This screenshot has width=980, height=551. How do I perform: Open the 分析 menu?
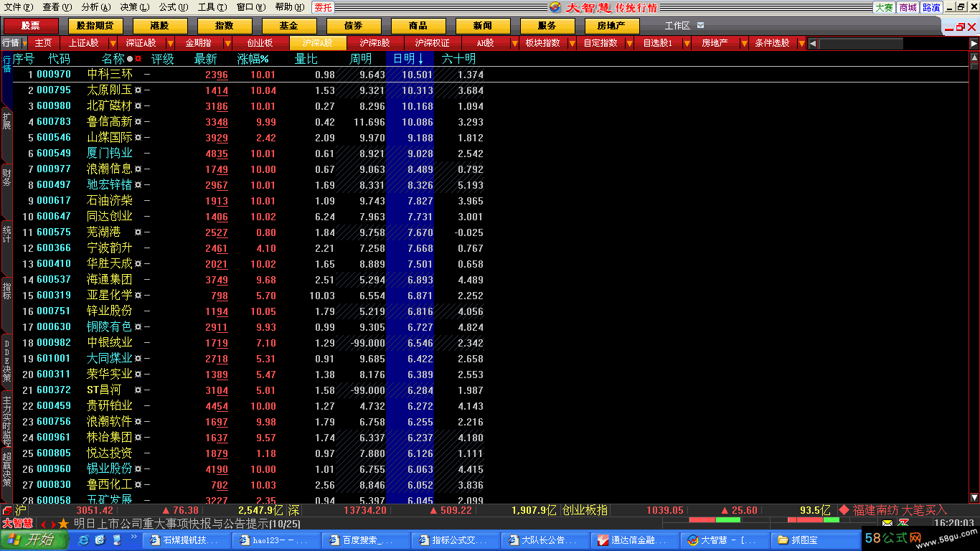96,7
